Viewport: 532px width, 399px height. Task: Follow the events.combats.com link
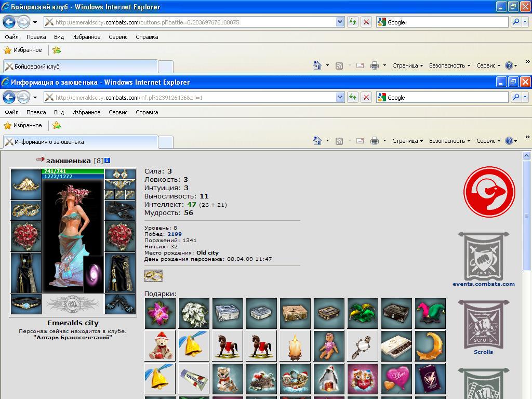click(484, 284)
